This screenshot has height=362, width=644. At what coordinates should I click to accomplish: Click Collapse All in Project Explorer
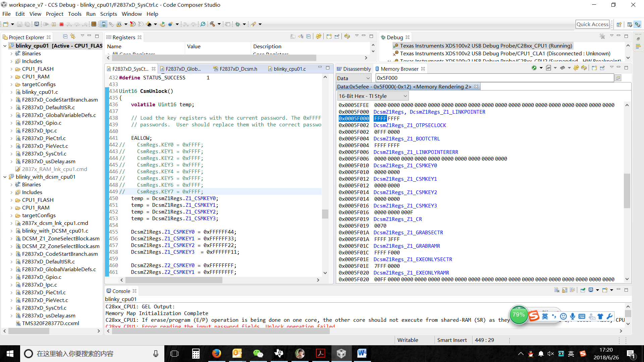tap(65, 37)
